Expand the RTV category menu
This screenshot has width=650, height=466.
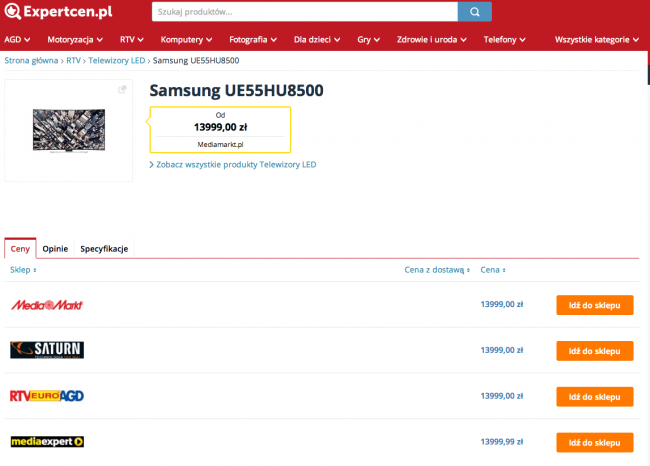pyautogui.click(x=131, y=40)
